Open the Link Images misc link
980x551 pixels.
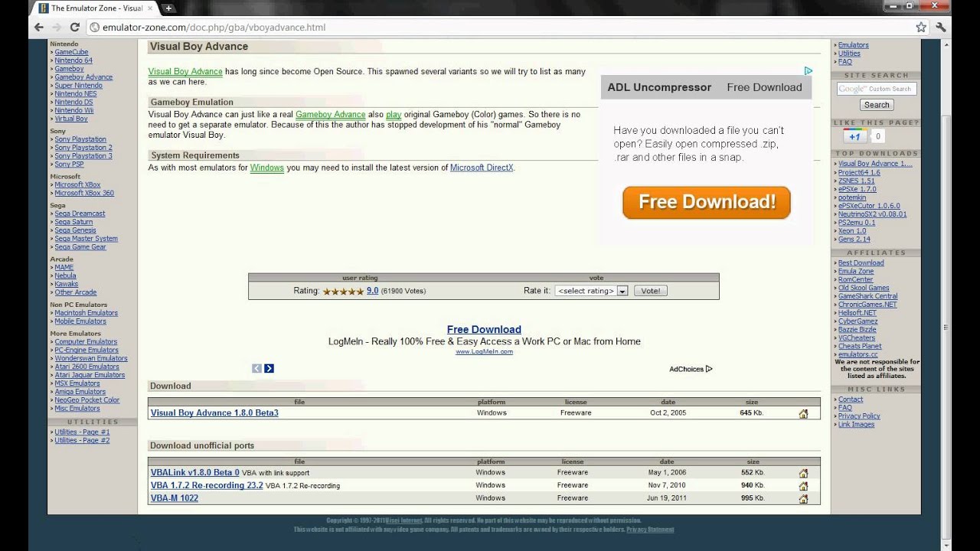click(x=856, y=425)
